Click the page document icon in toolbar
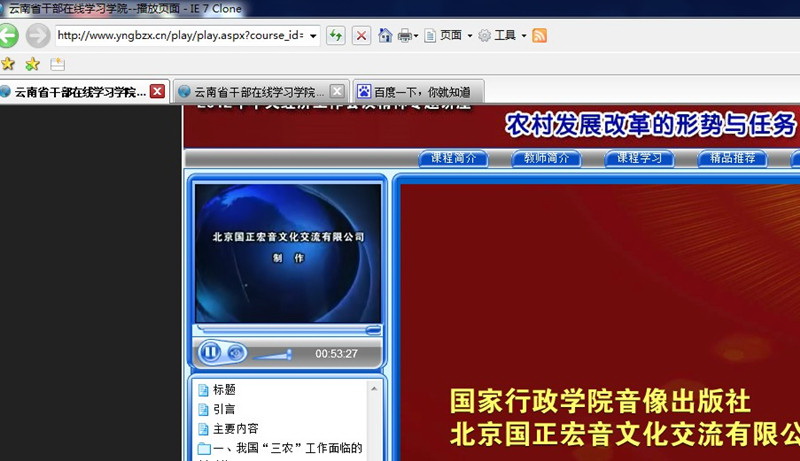Screen dimensions: 800x461 pos(430,35)
